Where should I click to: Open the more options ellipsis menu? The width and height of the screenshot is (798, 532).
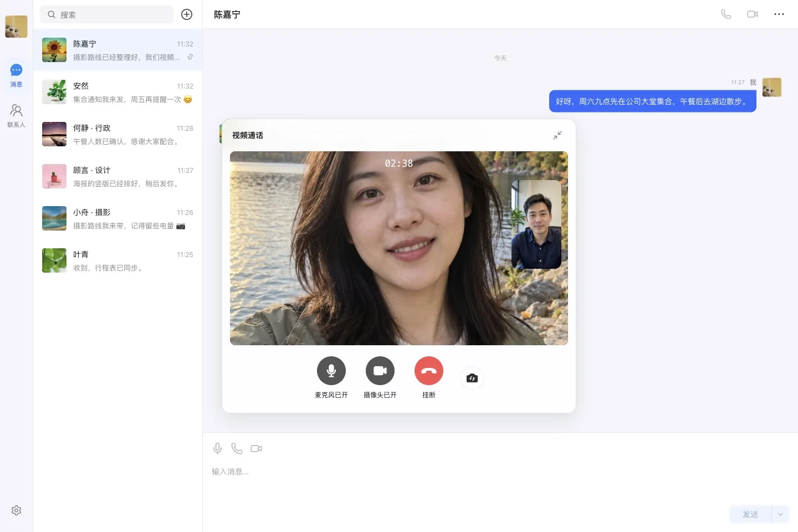[779, 14]
